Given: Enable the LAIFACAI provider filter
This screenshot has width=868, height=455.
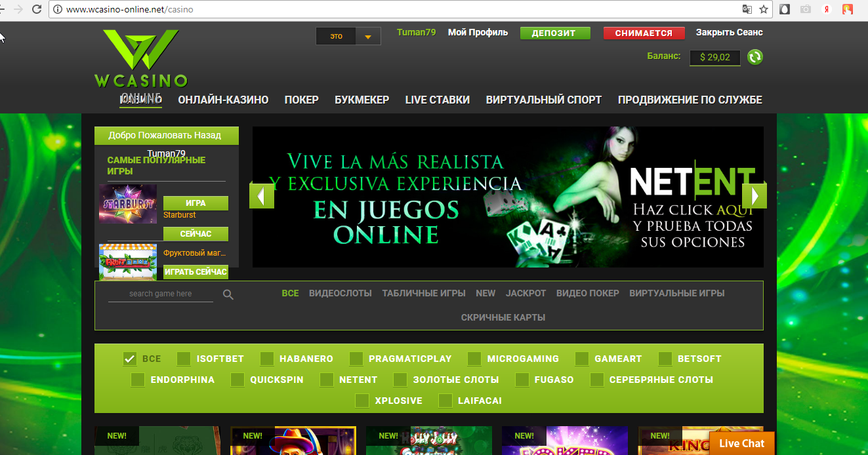Looking at the screenshot, I should (445, 401).
